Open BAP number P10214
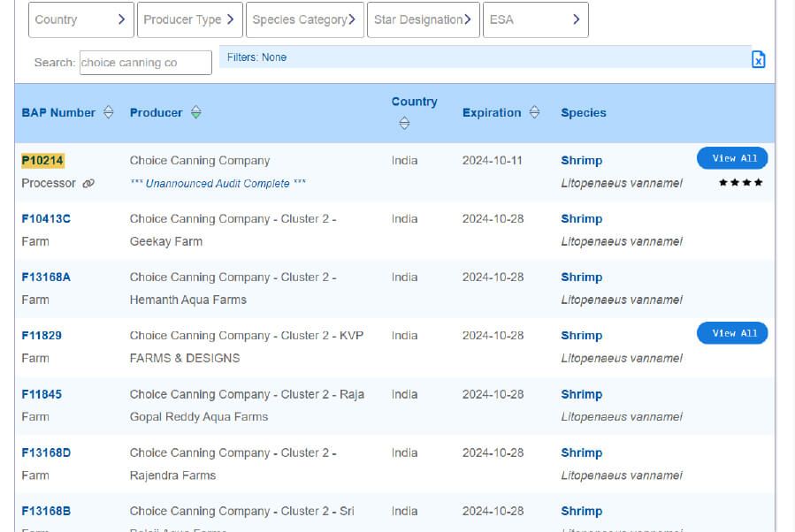 [42, 161]
